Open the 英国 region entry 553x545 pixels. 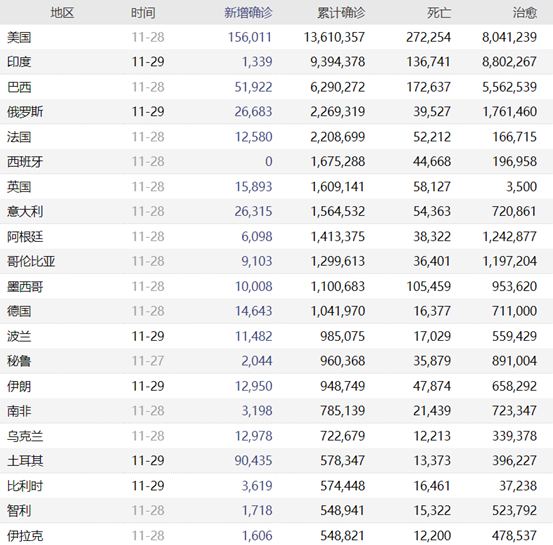[19, 187]
